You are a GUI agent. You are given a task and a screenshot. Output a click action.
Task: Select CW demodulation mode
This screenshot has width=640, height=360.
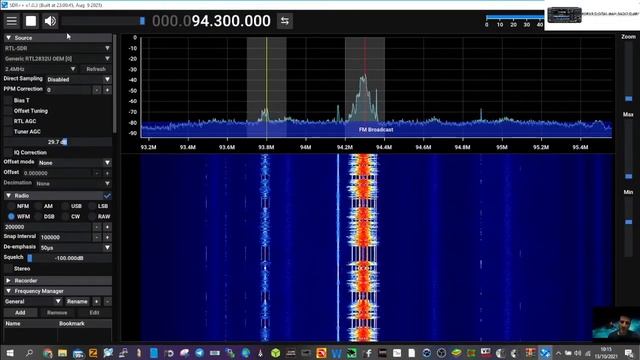(x=65, y=217)
